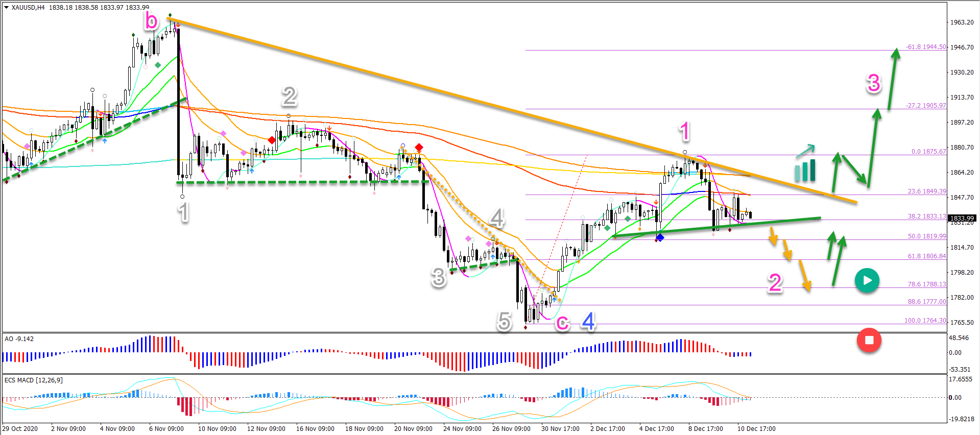Click the 50.0 1819.99 Fibonacci level label
This screenshot has width=980, height=435.
[927, 236]
